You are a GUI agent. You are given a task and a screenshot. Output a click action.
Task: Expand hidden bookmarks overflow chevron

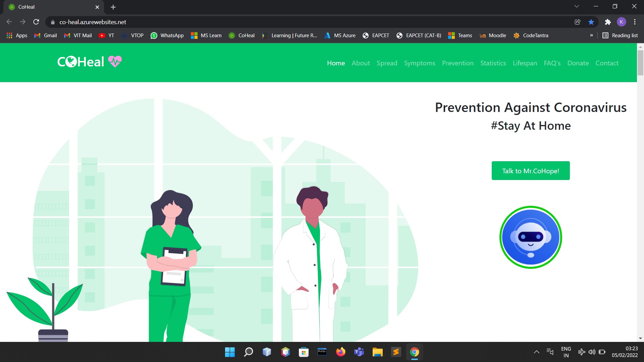coord(591,36)
